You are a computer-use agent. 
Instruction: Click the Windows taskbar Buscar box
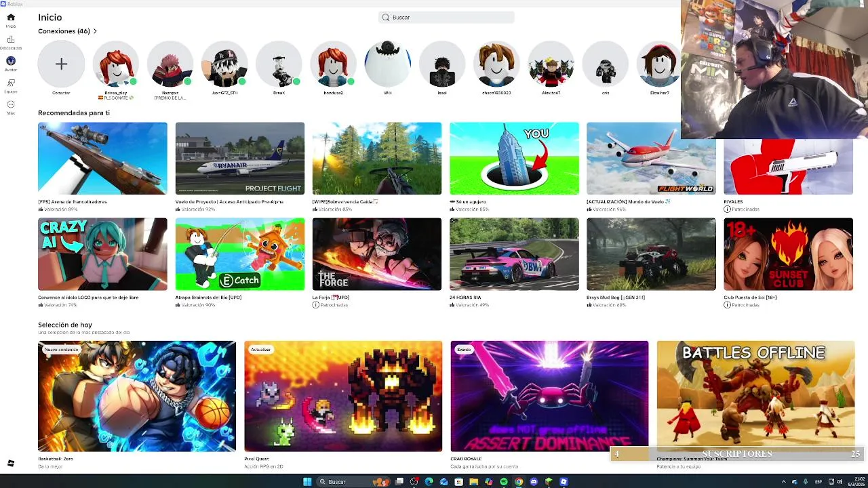tap(353, 482)
